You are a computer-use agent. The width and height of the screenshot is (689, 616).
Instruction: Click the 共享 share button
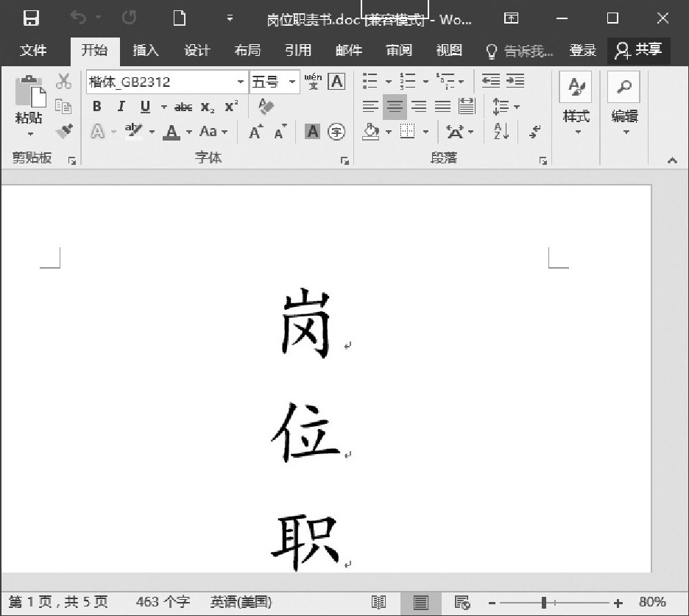(x=639, y=50)
